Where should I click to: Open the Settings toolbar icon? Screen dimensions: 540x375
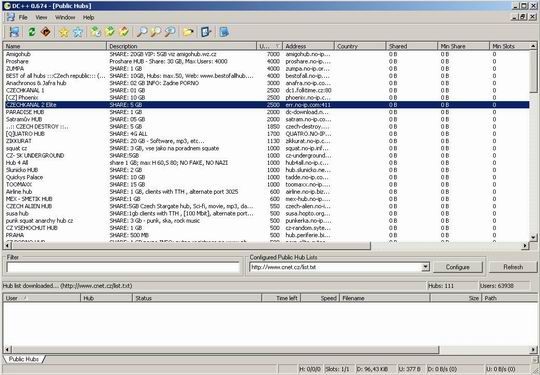206,32
